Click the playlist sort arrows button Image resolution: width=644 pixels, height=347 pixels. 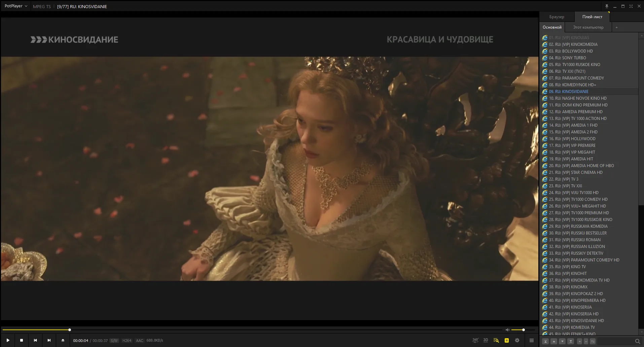click(x=593, y=341)
